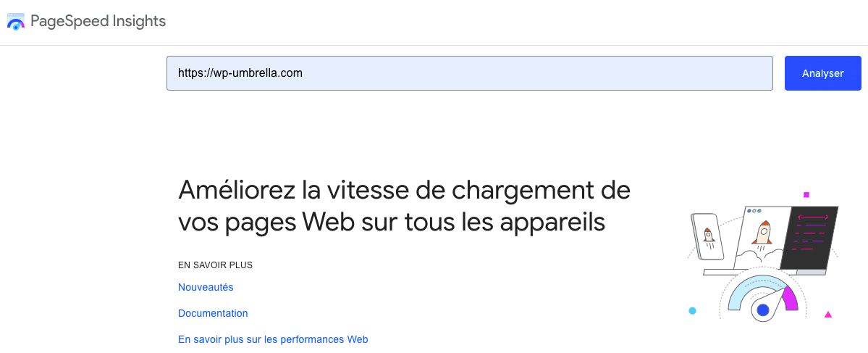Screen dimensions: 868x353
Task: Click the pink square above the illustration
Action: tap(806, 195)
